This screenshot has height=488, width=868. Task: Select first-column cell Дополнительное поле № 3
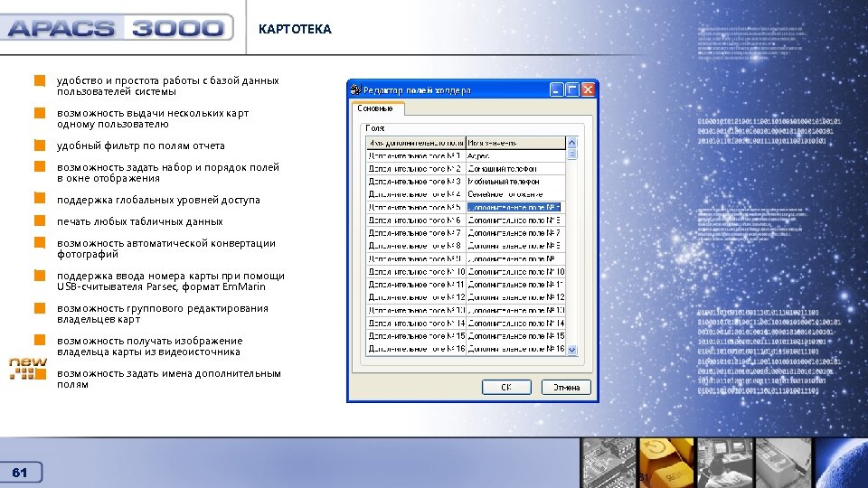pyautogui.click(x=416, y=182)
